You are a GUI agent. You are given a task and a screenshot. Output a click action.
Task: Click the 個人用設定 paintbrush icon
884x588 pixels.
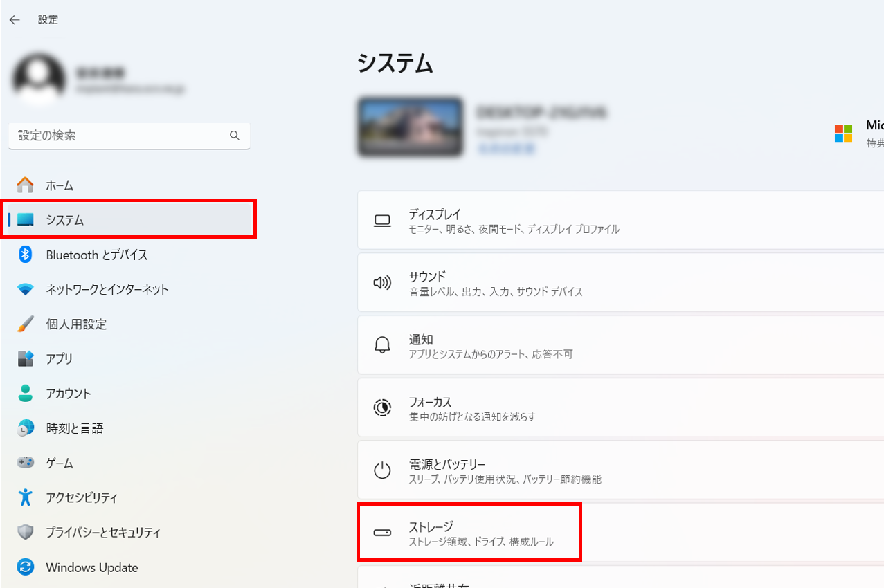(x=26, y=324)
